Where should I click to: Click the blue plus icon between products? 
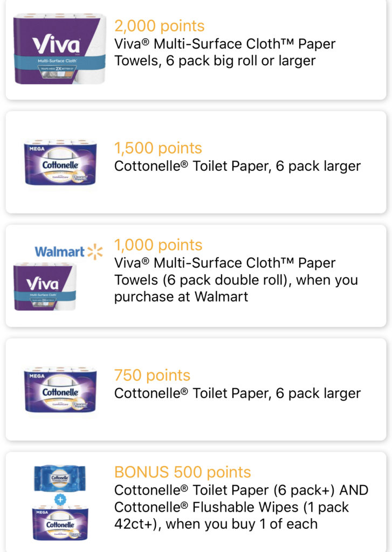point(60,499)
